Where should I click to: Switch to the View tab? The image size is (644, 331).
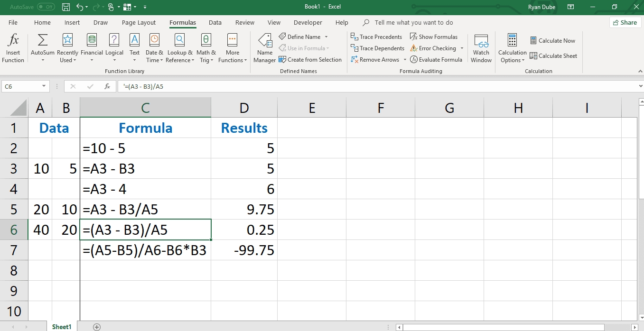274,22
